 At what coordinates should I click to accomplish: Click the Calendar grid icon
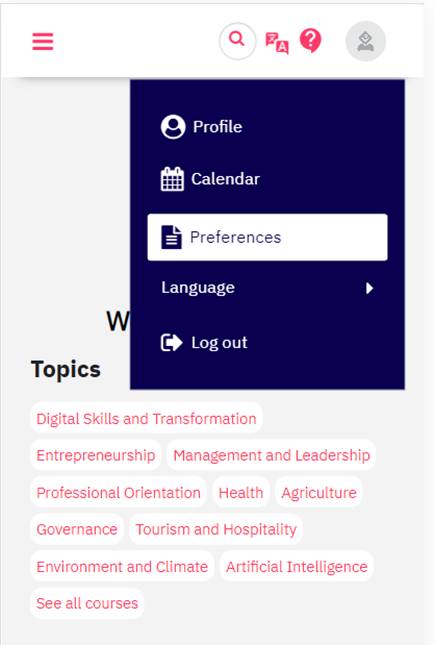172,179
